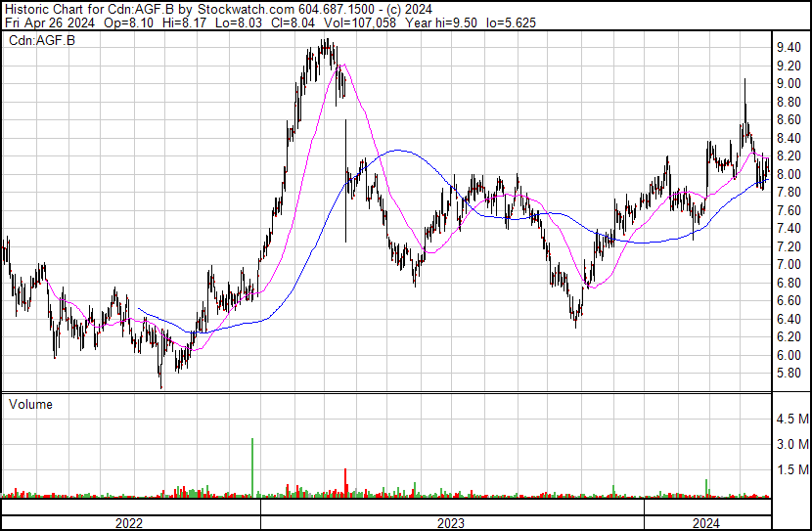Viewport: 812px width, 531px height.
Task: Click the "Volume" panel label
Action: pyautogui.click(x=30, y=404)
